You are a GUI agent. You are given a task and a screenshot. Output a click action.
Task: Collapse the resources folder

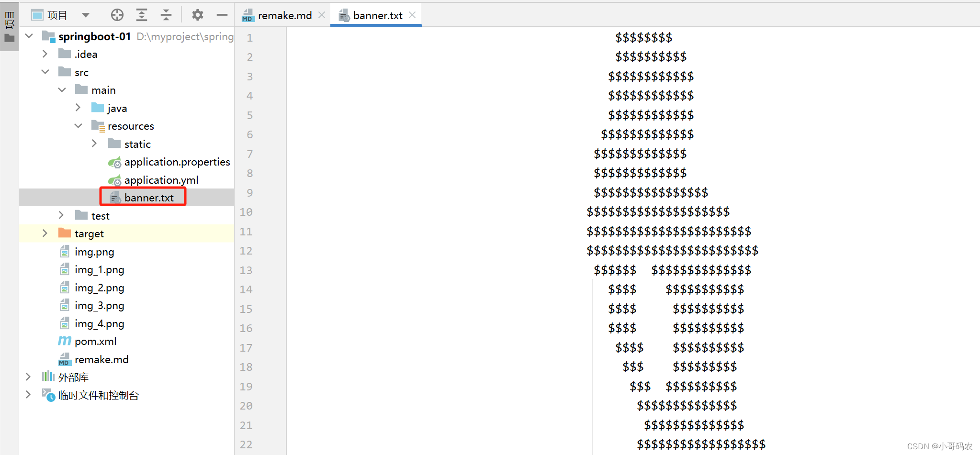tap(78, 125)
